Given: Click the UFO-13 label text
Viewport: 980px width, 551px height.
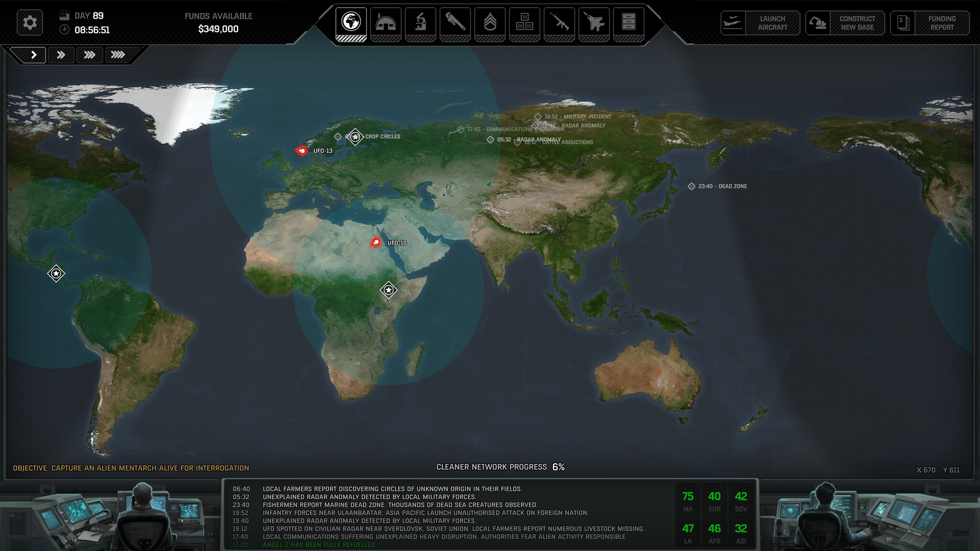Looking at the screenshot, I should (x=323, y=151).
